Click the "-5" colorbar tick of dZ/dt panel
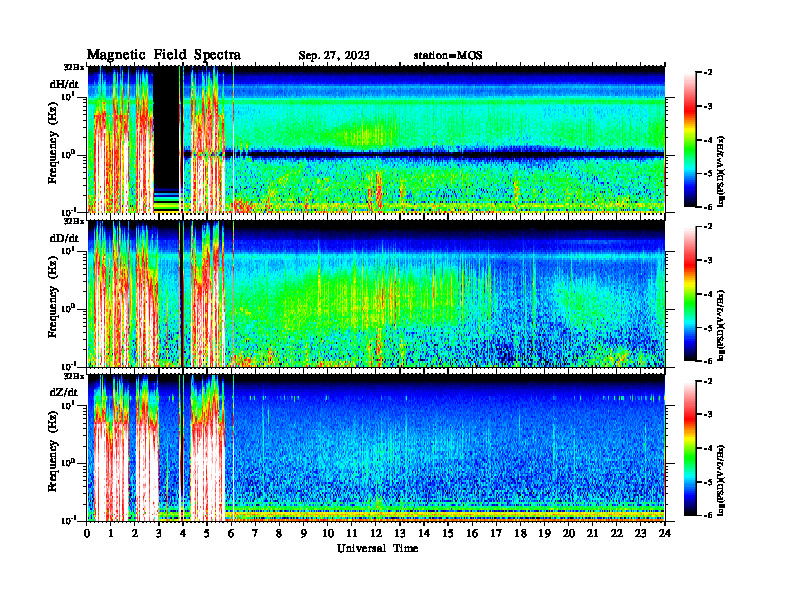 pyautogui.click(x=708, y=482)
